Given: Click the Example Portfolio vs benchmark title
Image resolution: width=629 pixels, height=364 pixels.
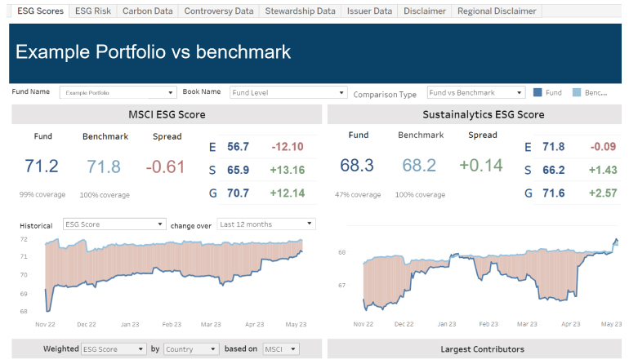Looking at the screenshot, I should [153, 52].
